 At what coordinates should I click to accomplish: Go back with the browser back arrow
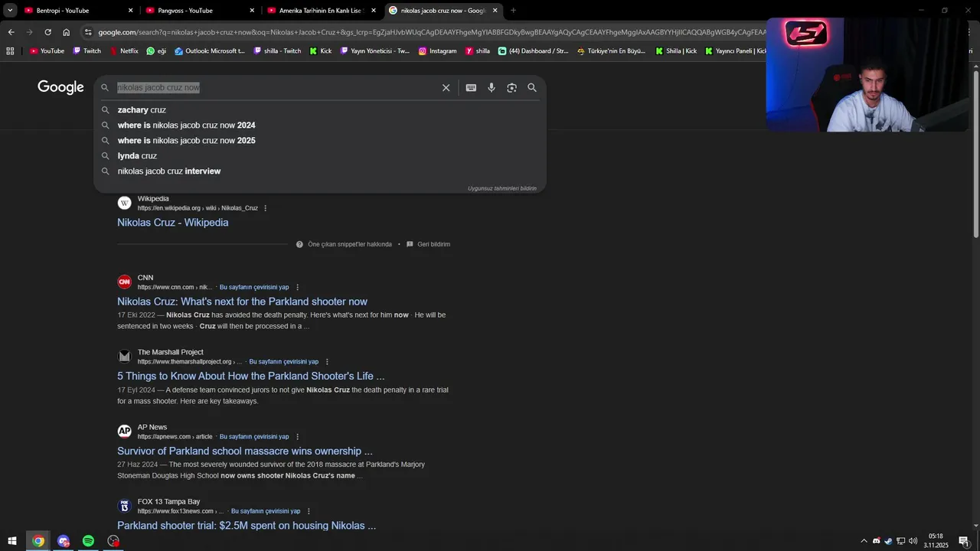11,32
